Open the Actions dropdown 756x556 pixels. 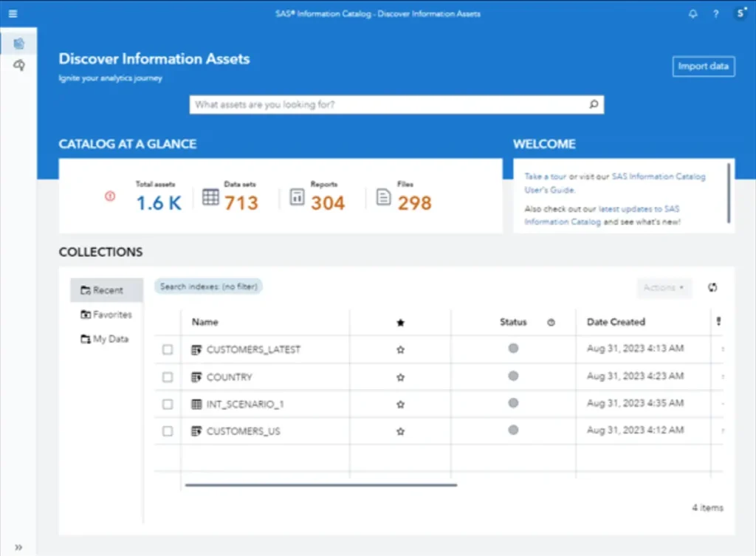click(664, 287)
